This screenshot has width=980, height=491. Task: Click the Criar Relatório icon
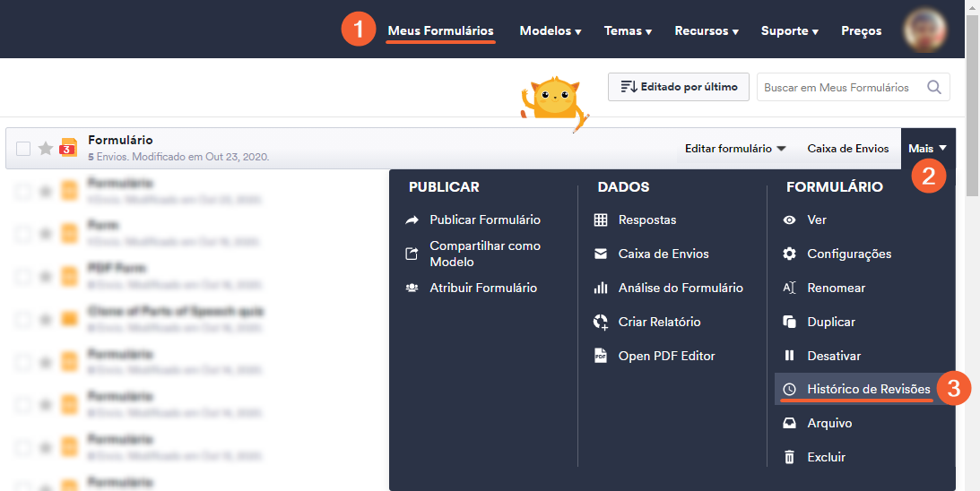(x=601, y=322)
